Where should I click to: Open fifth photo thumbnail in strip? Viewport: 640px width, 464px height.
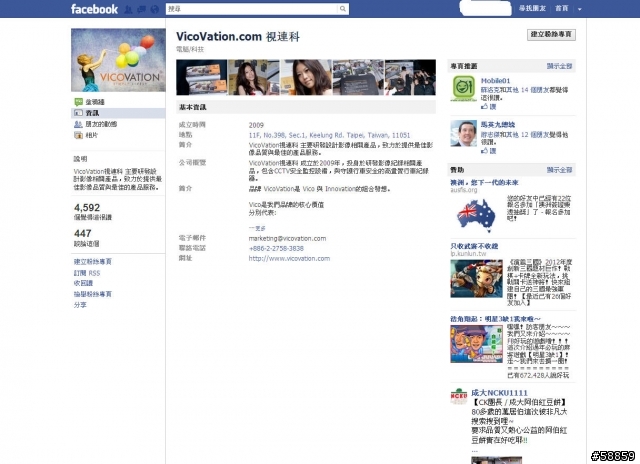(x=410, y=77)
